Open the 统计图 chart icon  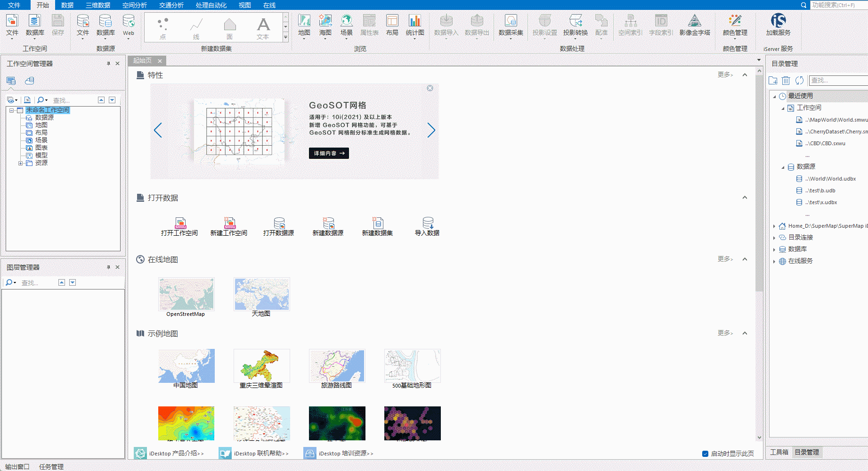pyautogui.click(x=415, y=21)
